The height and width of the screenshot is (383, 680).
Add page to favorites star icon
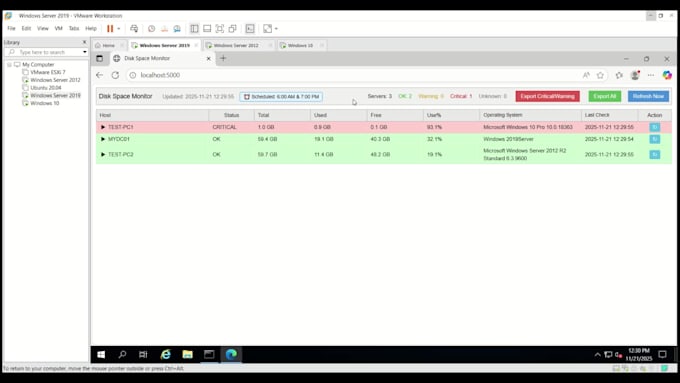coord(600,75)
